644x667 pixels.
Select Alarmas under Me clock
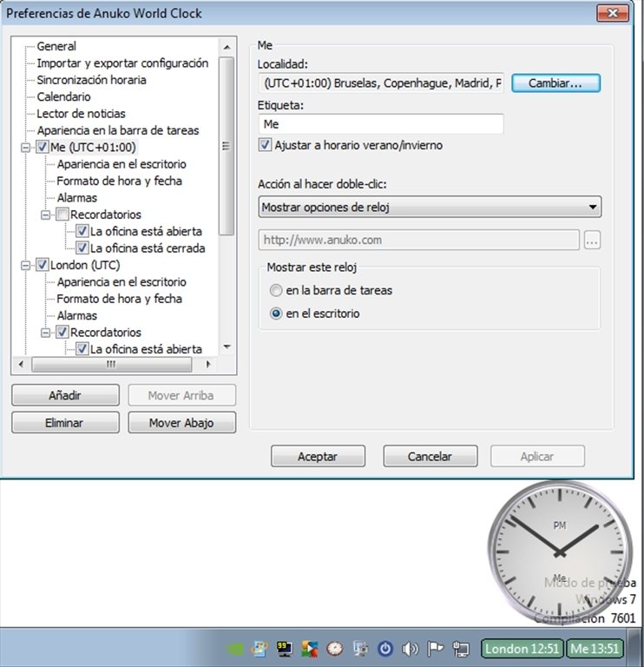click(77, 198)
